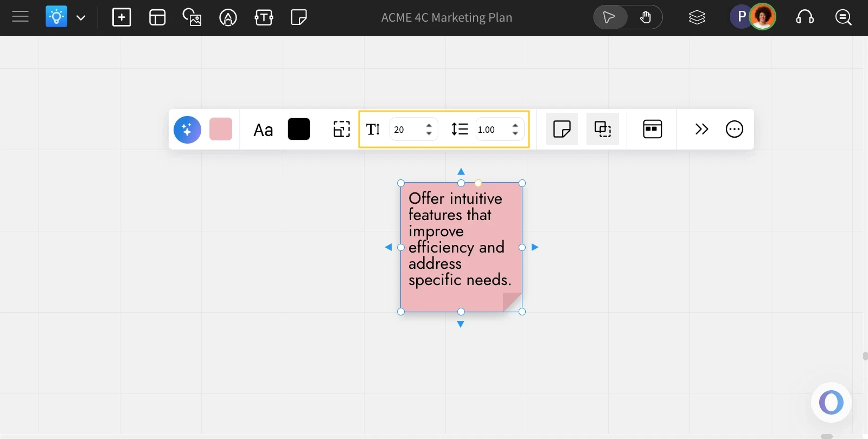Screen dimensions: 868x439
Task: Click the AI sparkle assistant button
Action: 187,130
